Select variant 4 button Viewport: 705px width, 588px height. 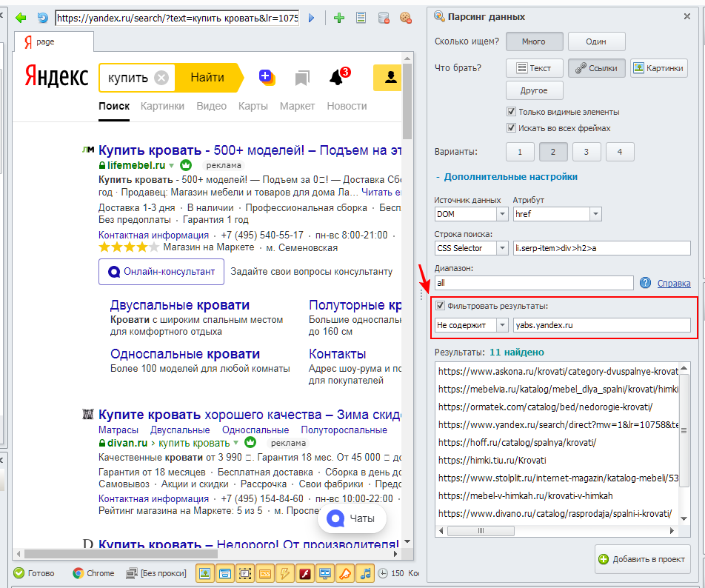(620, 152)
